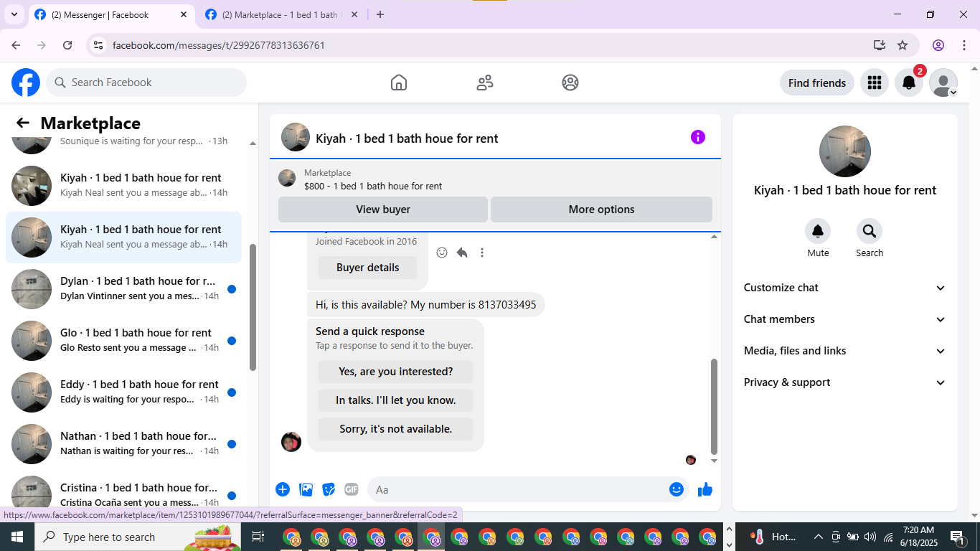This screenshot has width=980, height=551.
Task: Open emoji picker in message box
Action: pyautogui.click(x=677, y=489)
